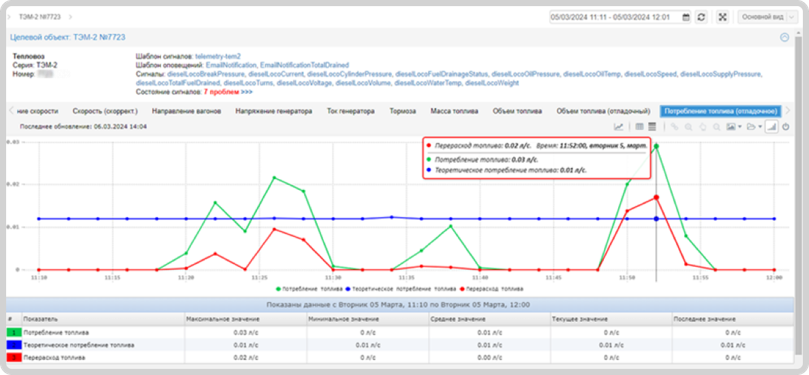This screenshot has width=809, height=375.
Task: Click the Минимальное значение column header
Action: click(367, 319)
